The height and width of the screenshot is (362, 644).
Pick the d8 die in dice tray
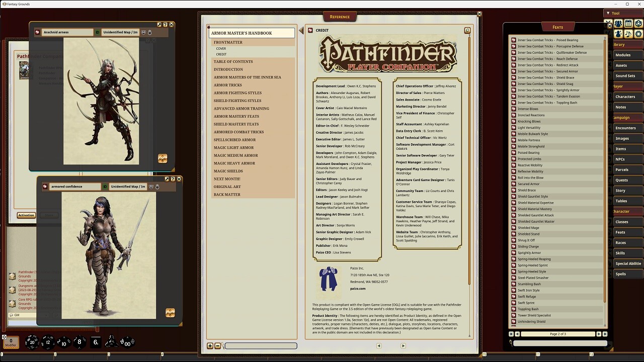coord(79,342)
